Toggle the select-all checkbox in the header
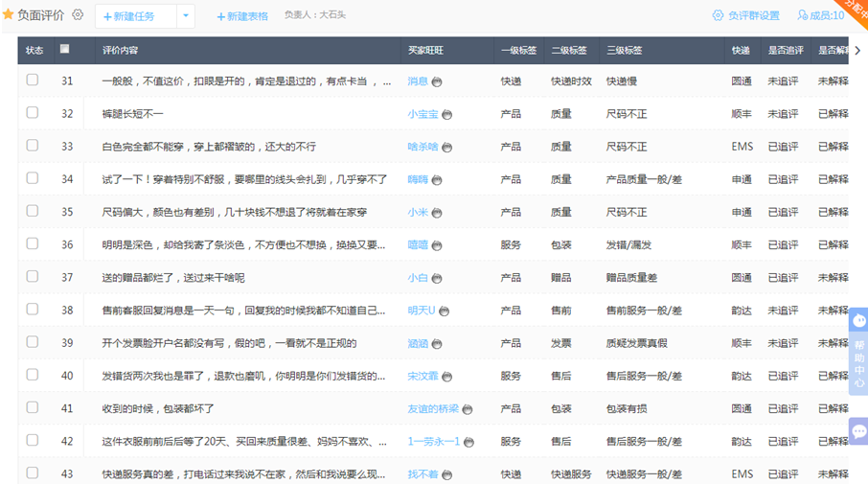This screenshot has width=868, height=484. pos(65,49)
